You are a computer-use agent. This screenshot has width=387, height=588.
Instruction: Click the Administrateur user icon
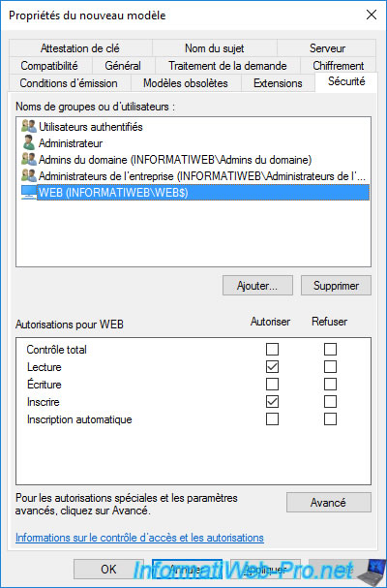point(29,143)
